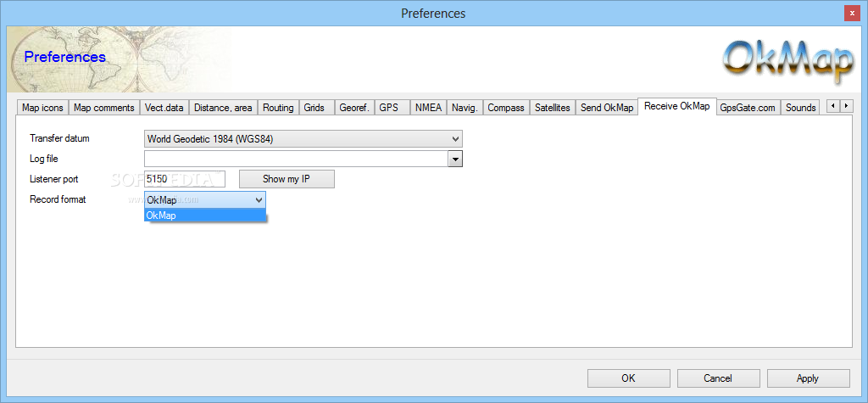Open the Send OkMap tab
Viewport: 868px width, 403px height.
pyautogui.click(x=607, y=108)
